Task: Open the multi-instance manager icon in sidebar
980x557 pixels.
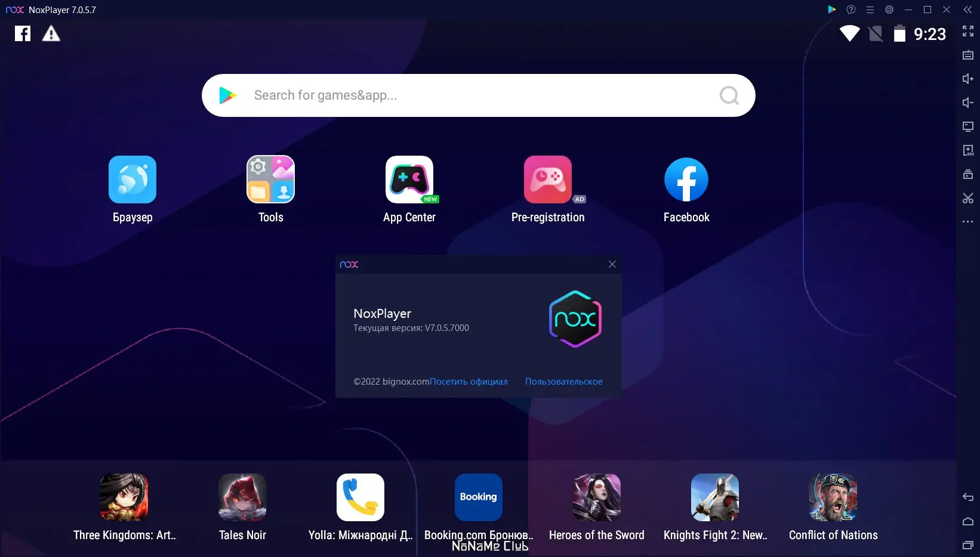Action: (x=968, y=174)
